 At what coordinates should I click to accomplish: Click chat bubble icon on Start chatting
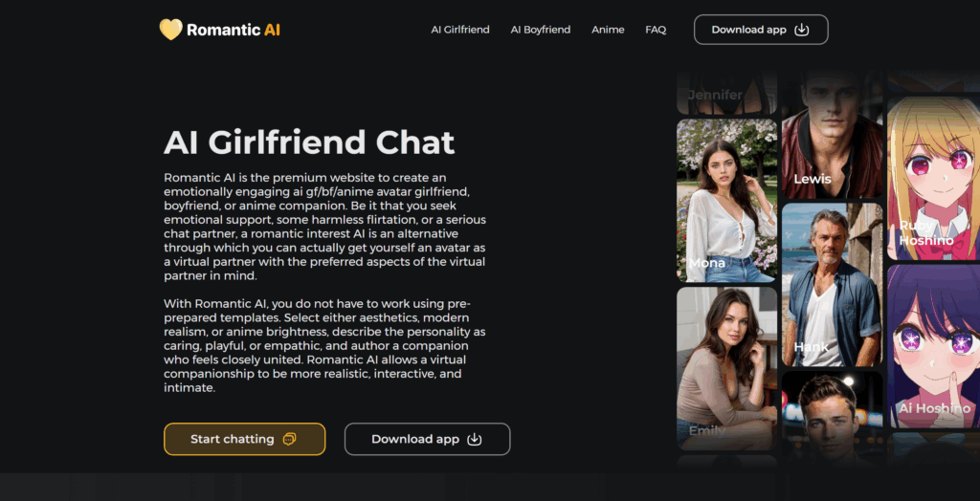[x=289, y=439]
